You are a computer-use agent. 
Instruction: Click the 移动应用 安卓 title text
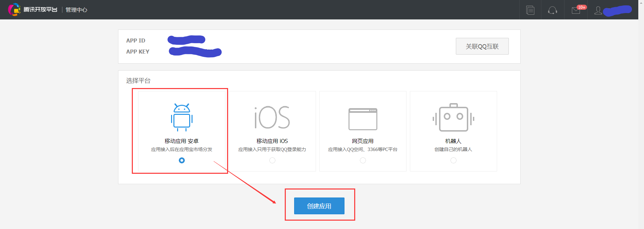tap(181, 141)
